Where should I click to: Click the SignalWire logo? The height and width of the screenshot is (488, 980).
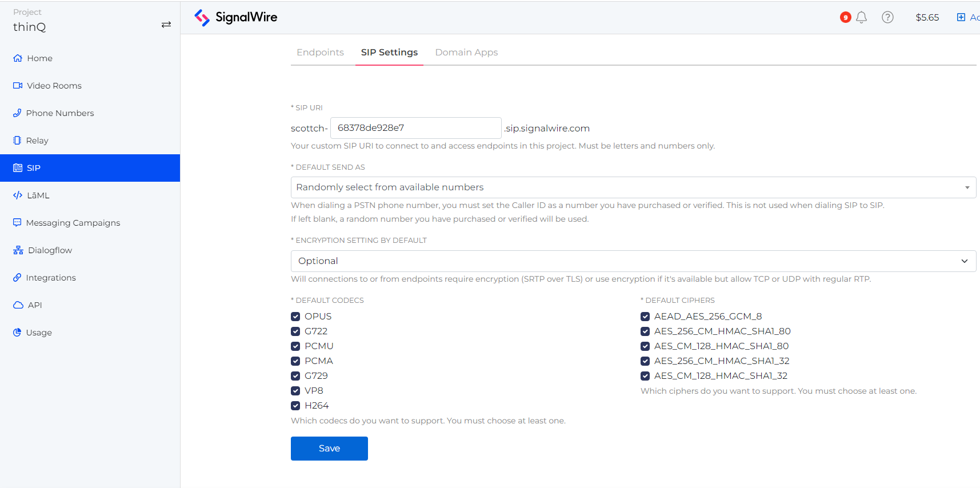[235, 18]
